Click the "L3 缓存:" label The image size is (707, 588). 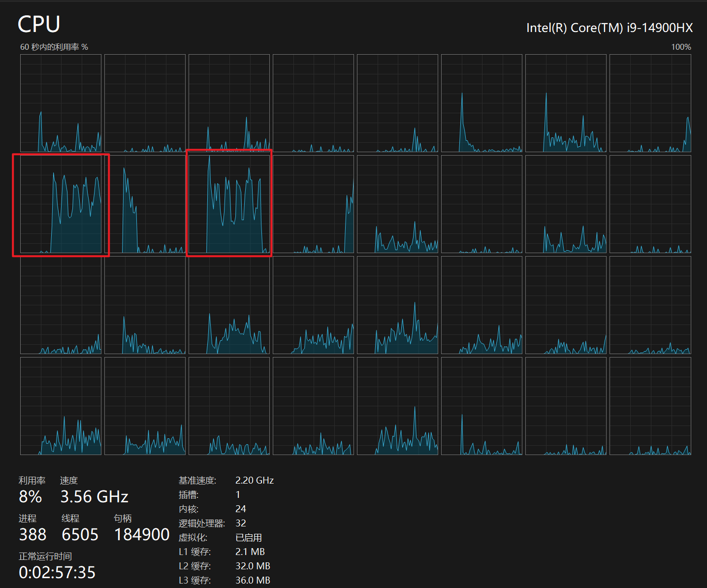click(x=195, y=580)
